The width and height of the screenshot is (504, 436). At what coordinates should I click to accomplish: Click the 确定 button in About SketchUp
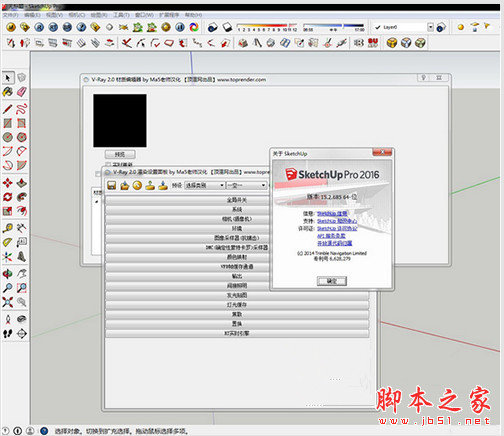coord(332,281)
